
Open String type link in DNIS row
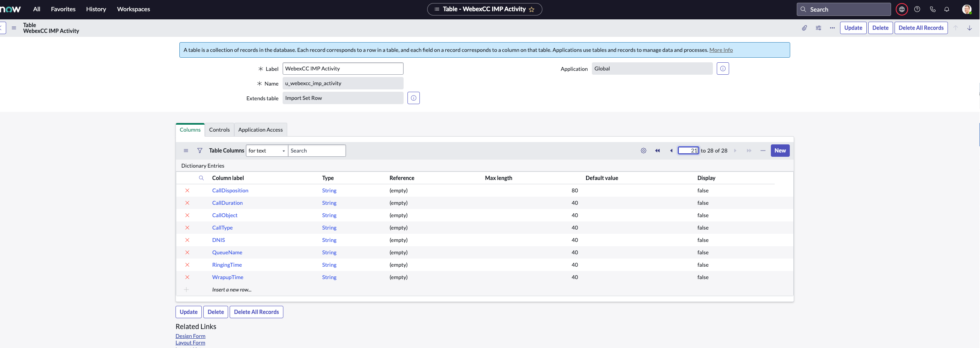click(x=329, y=240)
